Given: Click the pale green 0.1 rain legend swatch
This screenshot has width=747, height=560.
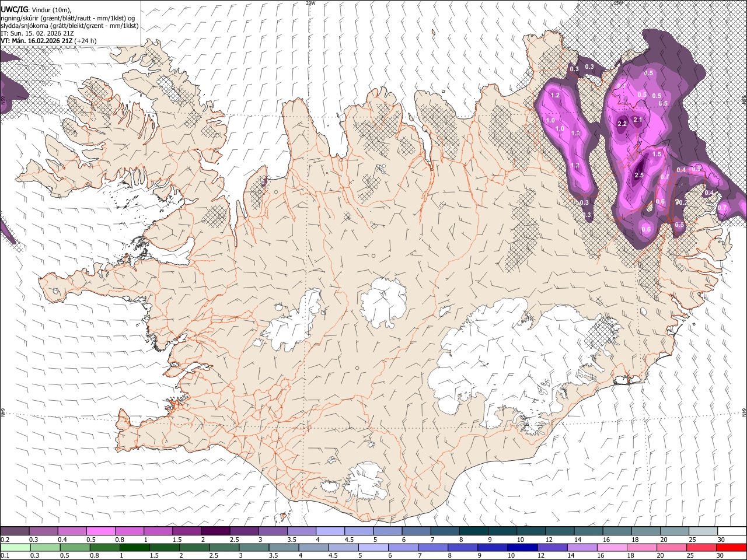Looking at the screenshot, I should 15,547.
